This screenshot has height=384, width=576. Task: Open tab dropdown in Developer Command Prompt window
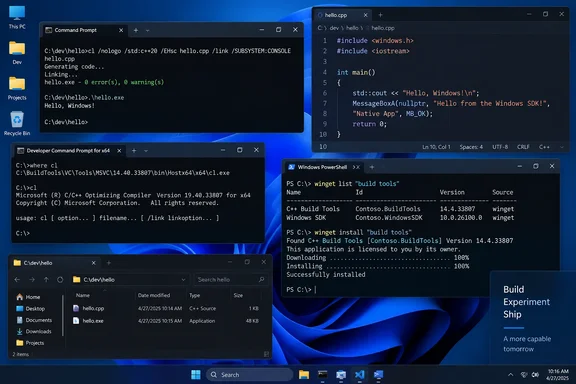pyautogui.click(x=146, y=150)
